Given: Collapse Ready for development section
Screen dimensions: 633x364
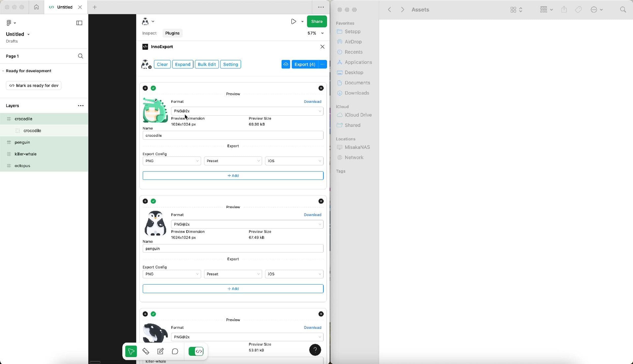Looking at the screenshot, I should coord(3,71).
